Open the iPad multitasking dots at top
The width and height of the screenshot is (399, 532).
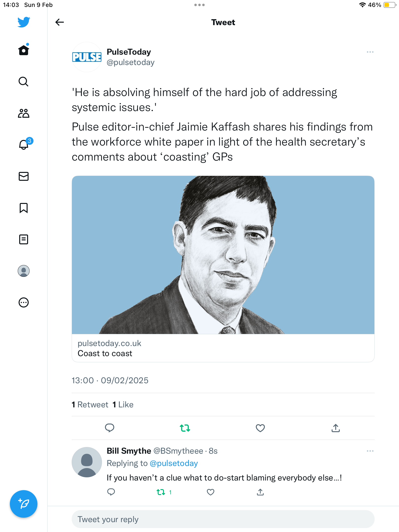[x=199, y=5]
